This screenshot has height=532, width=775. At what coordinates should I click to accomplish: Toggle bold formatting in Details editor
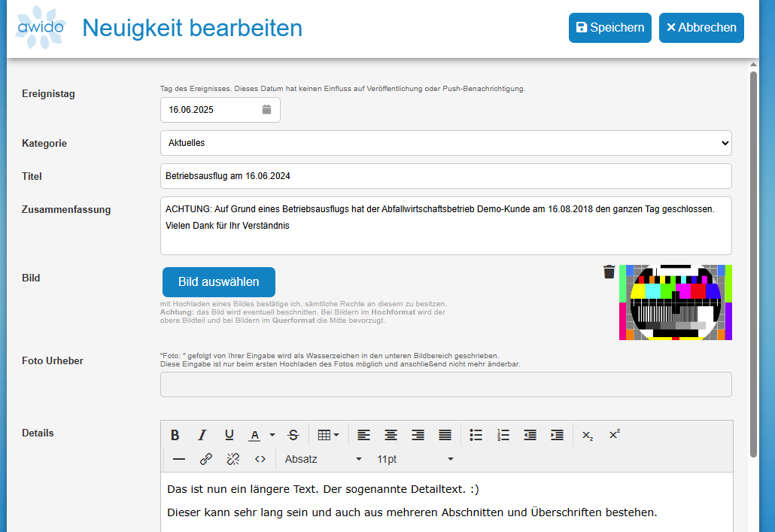pos(175,435)
